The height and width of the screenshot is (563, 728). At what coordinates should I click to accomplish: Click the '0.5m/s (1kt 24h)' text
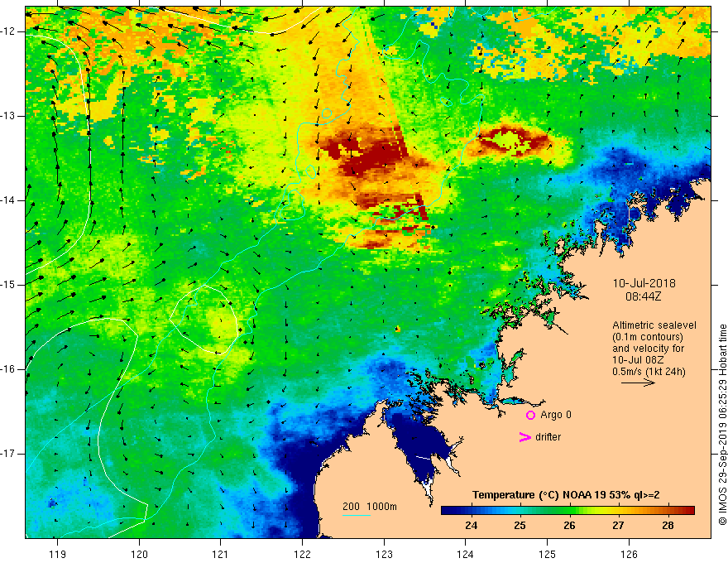[649, 372]
